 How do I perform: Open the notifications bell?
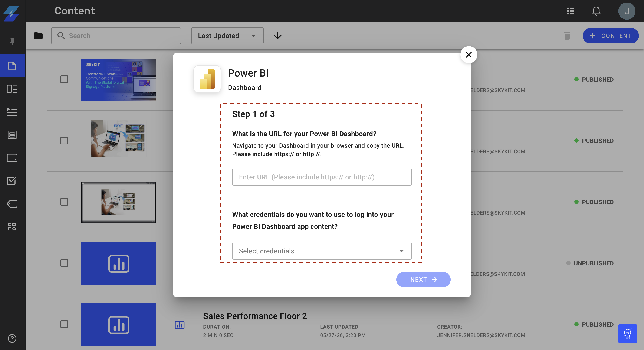point(596,11)
